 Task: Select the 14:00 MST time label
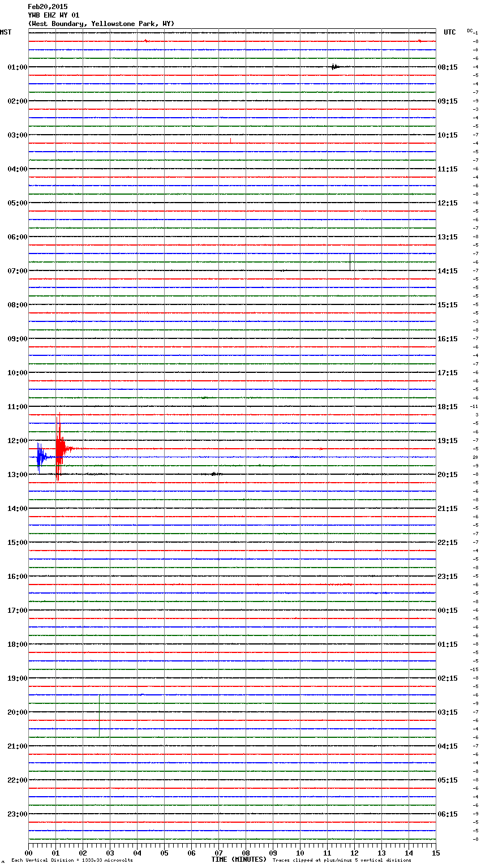coord(17,509)
